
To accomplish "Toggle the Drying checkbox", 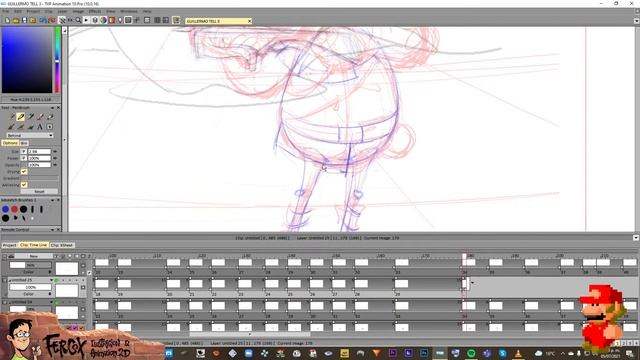I will click(24, 172).
